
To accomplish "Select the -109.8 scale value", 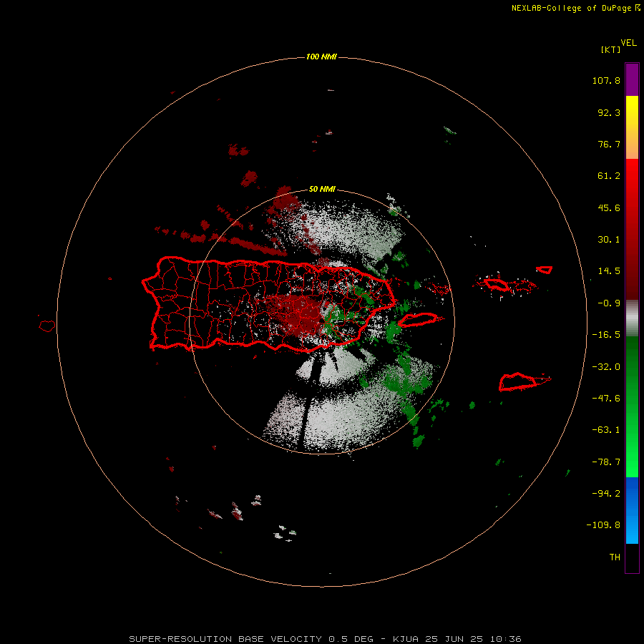I will point(603,525).
